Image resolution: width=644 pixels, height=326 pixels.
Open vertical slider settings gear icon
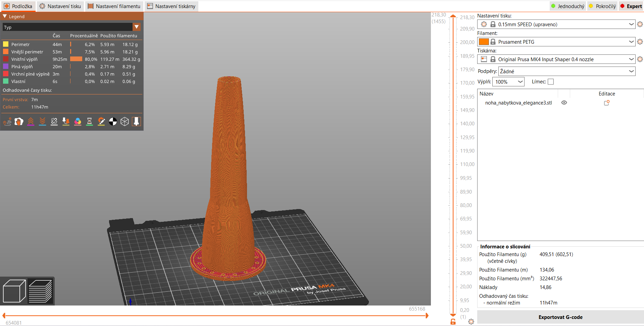[x=471, y=322]
